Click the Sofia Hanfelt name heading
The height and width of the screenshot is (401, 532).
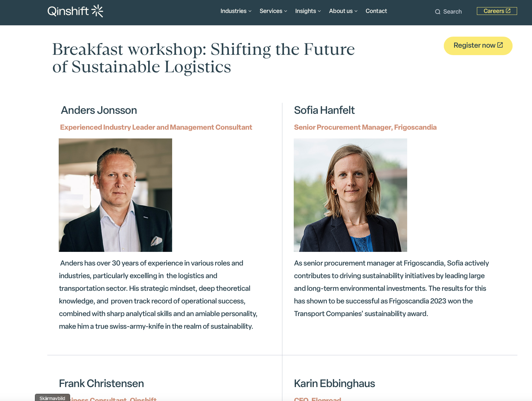coord(324,110)
